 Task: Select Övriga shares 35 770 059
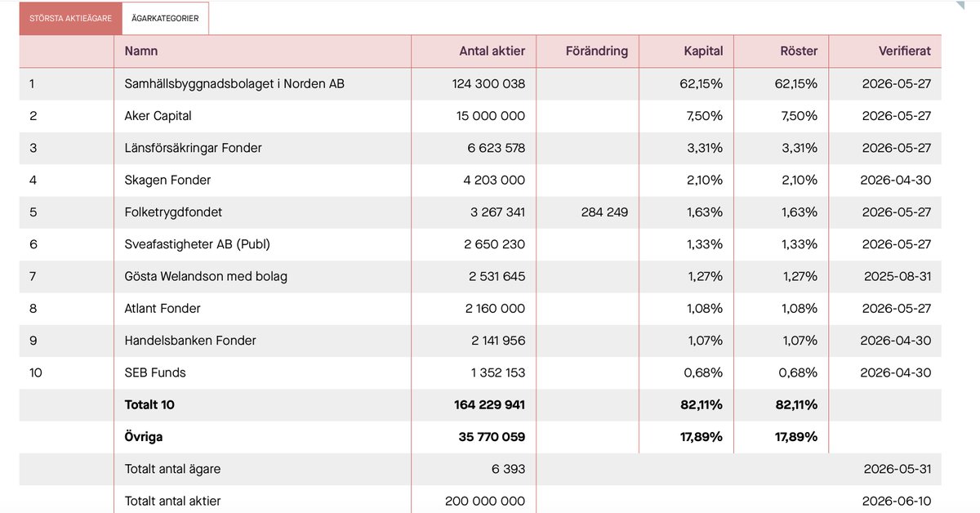click(x=492, y=437)
